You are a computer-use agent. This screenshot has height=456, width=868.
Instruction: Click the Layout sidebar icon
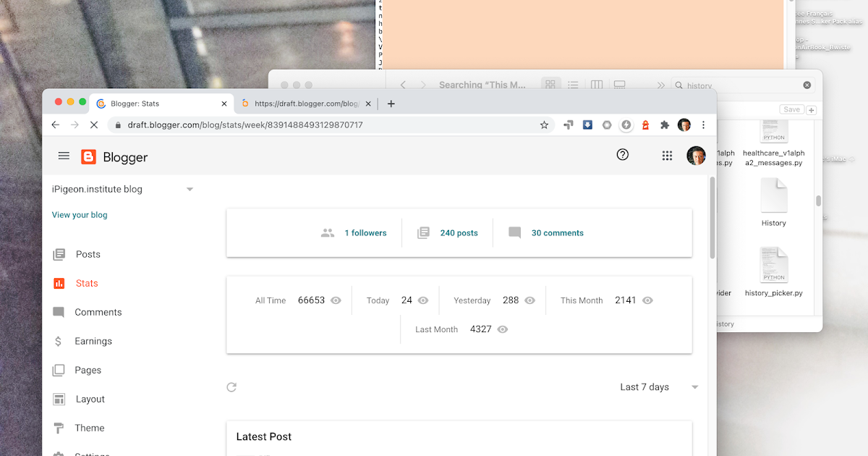pyautogui.click(x=59, y=399)
